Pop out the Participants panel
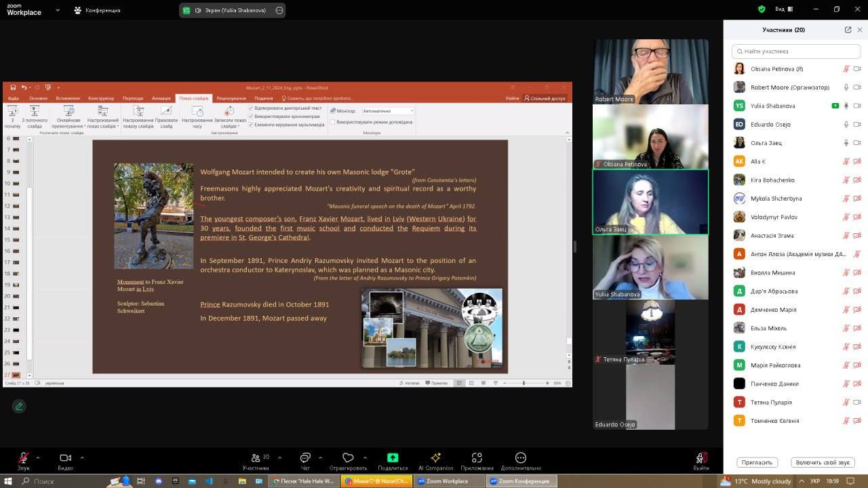Image resolution: width=868 pixels, height=488 pixels. click(848, 30)
